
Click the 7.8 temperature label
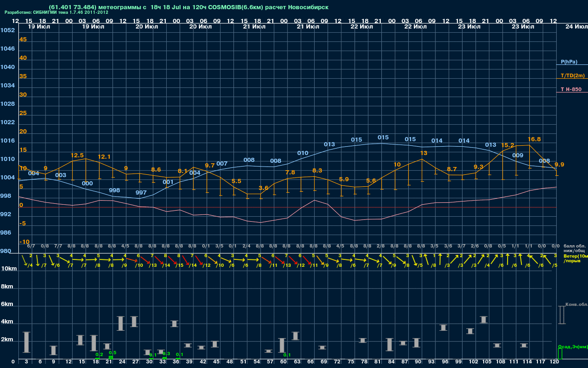click(290, 172)
